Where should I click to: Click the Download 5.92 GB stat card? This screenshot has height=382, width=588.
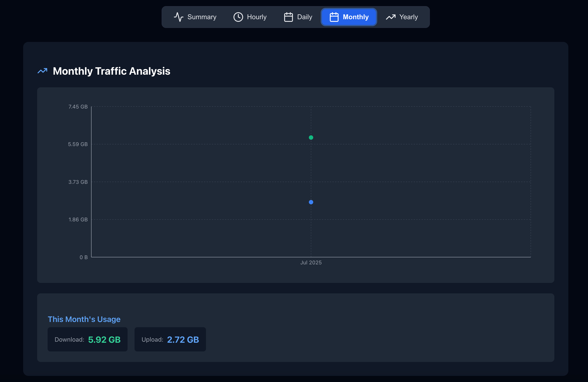pyautogui.click(x=87, y=339)
